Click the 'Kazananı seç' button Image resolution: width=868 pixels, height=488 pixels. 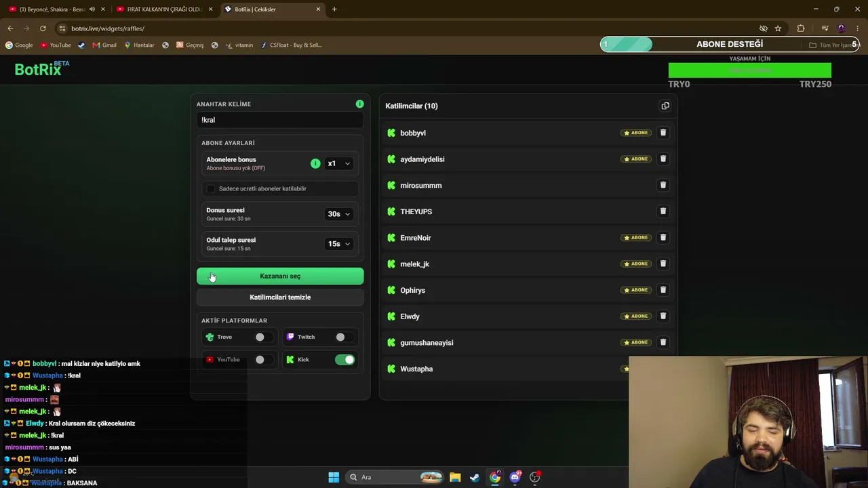(280, 276)
